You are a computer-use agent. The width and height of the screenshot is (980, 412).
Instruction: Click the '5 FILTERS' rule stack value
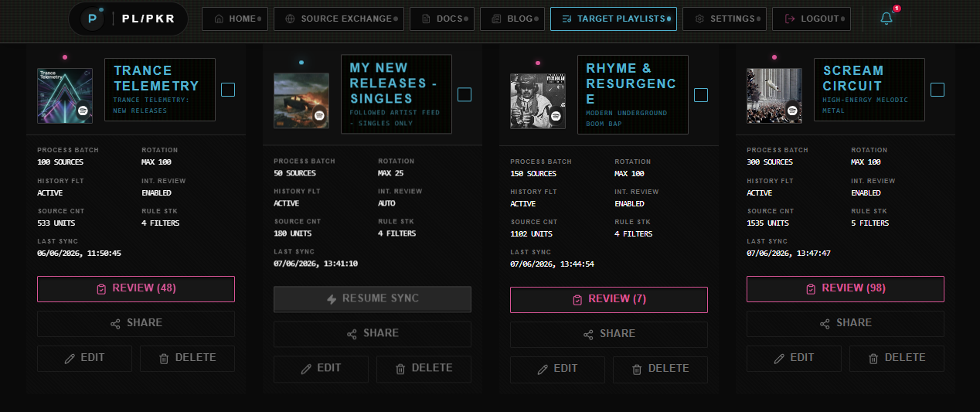click(870, 223)
